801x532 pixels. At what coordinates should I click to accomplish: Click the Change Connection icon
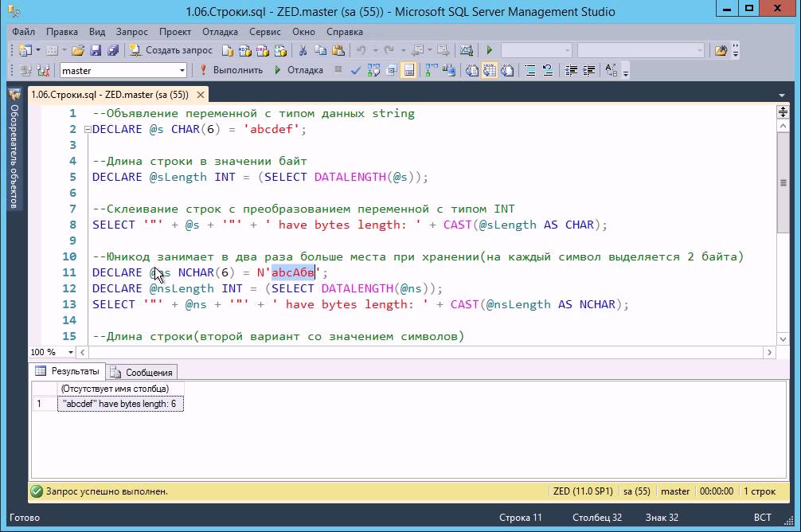(x=44, y=71)
